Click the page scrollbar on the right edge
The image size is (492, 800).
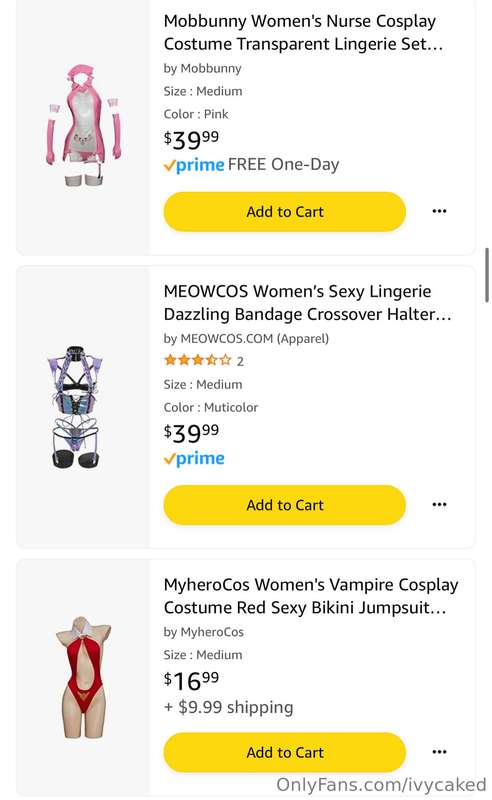click(487, 276)
